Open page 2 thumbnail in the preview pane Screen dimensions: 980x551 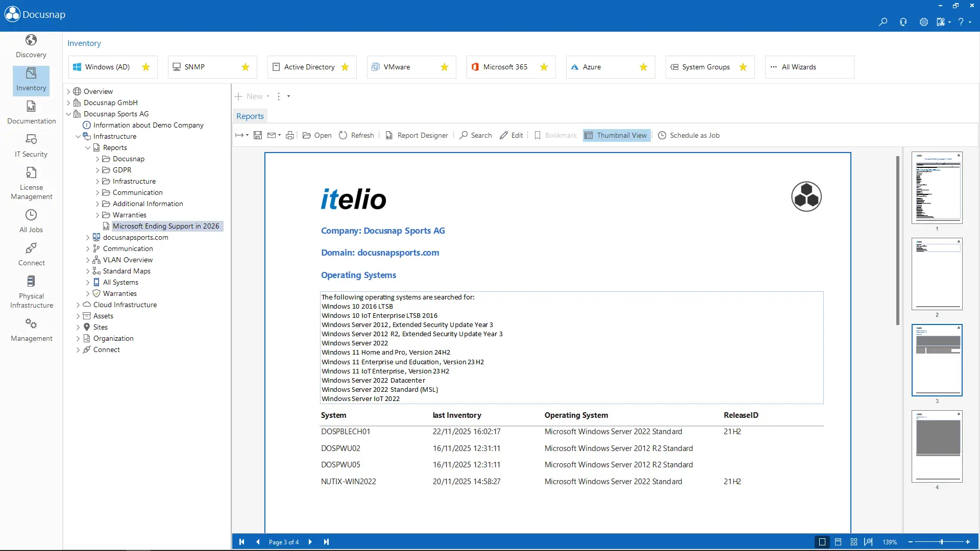point(937,274)
